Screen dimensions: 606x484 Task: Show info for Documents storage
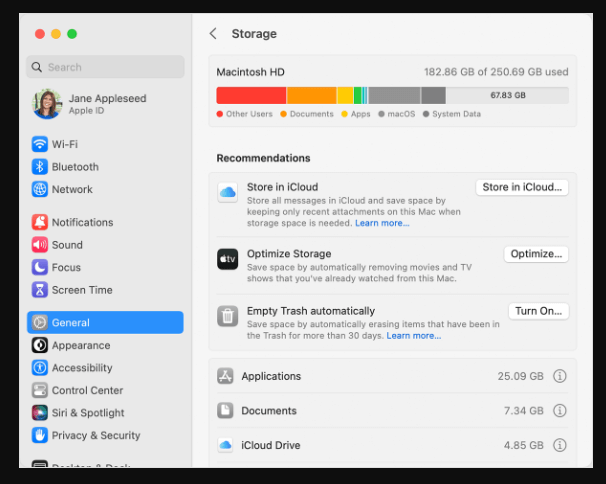560,411
